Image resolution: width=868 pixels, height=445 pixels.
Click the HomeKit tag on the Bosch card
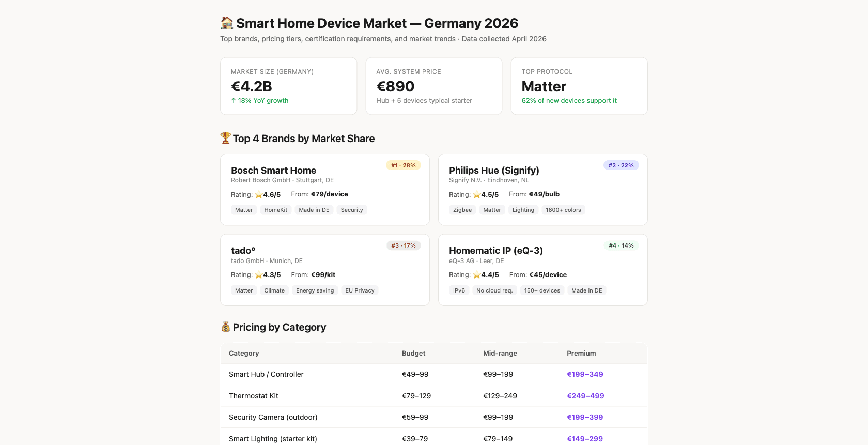[x=276, y=210]
